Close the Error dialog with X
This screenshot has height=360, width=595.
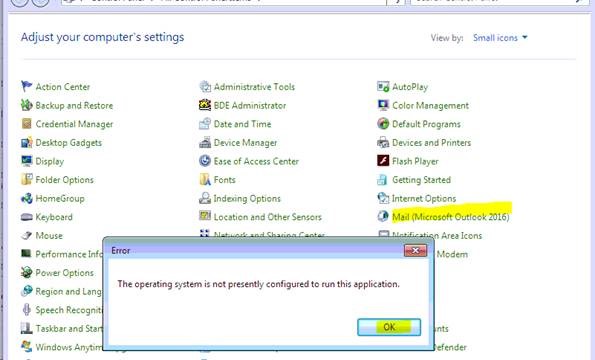pyautogui.click(x=416, y=250)
